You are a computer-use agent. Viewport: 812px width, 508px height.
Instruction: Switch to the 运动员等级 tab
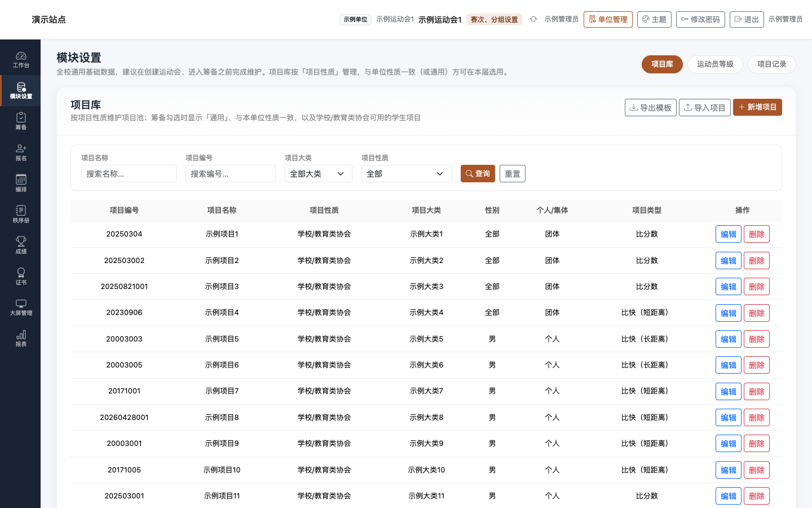pyautogui.click(x=715, y=64)
